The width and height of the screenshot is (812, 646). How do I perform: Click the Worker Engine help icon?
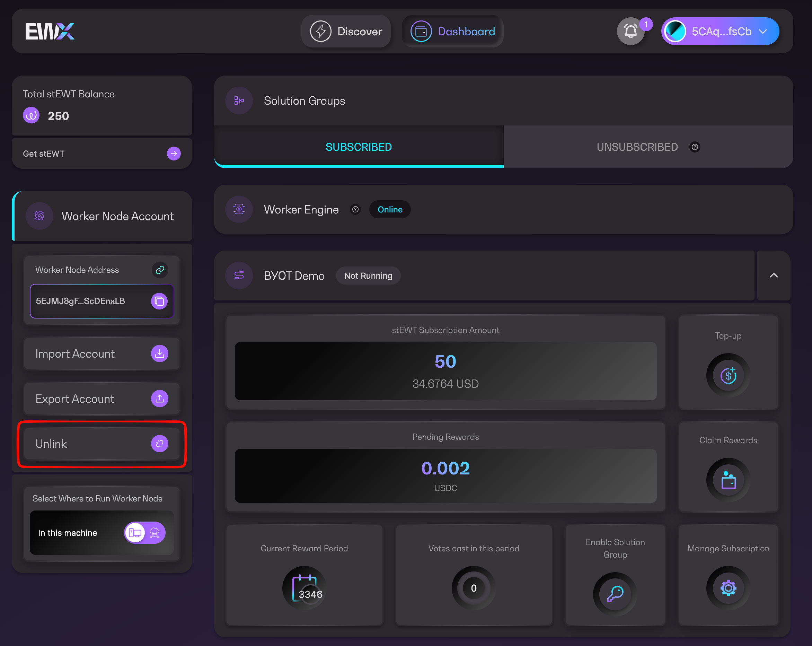(x=355, y=209)
